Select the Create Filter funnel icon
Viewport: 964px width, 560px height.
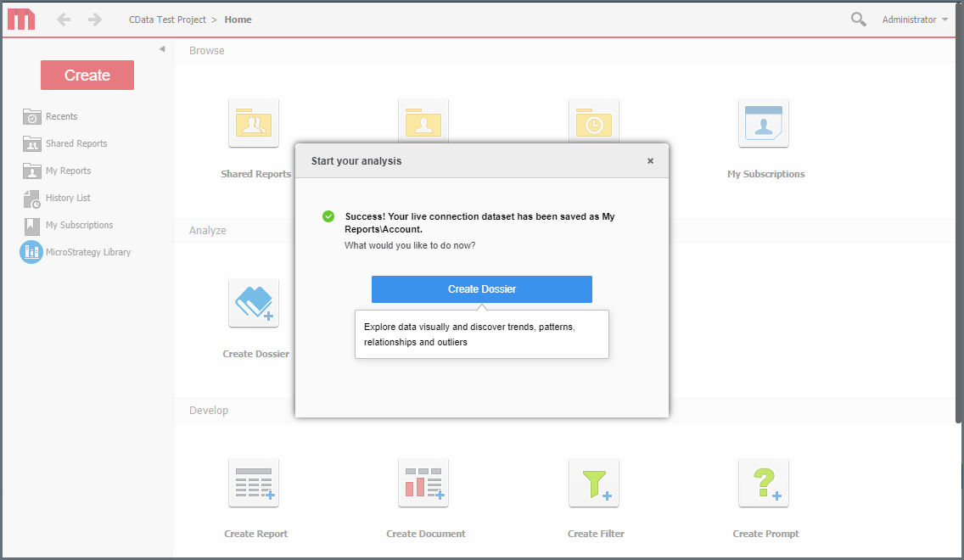click(594, 482)
